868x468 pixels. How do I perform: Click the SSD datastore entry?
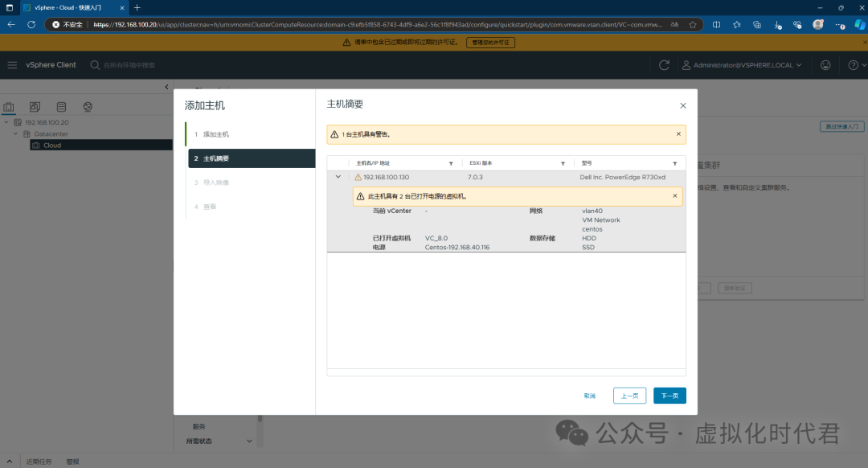tap(588, 248)
